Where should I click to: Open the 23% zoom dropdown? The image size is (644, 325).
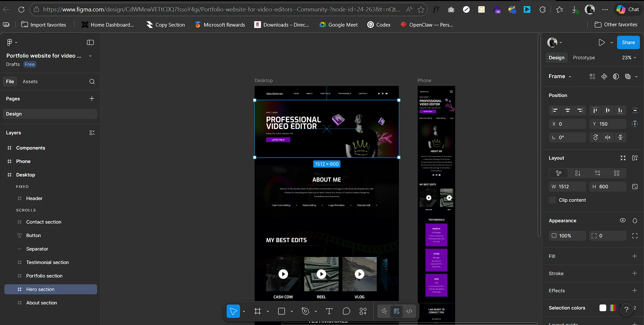pyautogui.click(x=628, y=58)
